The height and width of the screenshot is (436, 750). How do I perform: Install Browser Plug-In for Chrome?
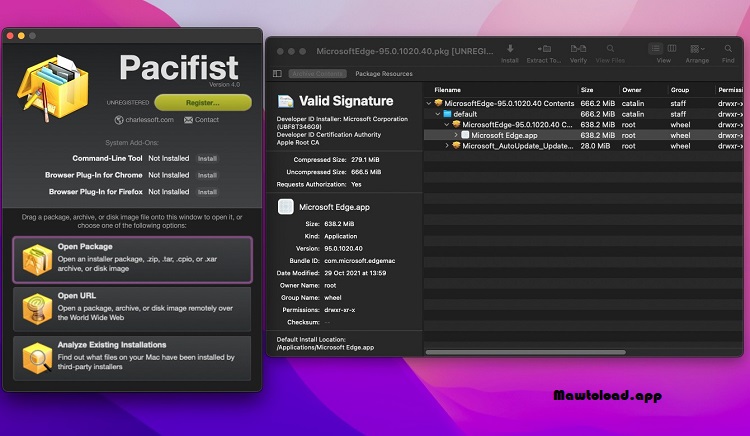click(207, 175)
